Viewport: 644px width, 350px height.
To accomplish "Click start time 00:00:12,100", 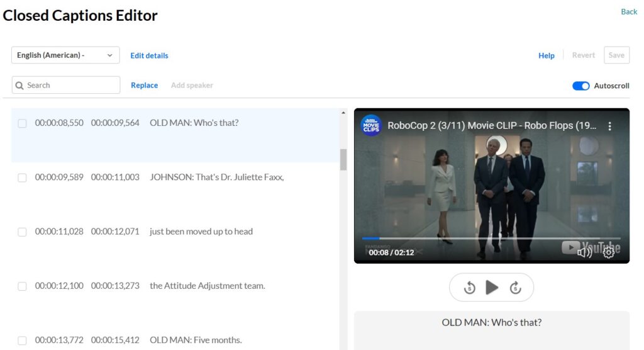I will (x=59, y=285).
